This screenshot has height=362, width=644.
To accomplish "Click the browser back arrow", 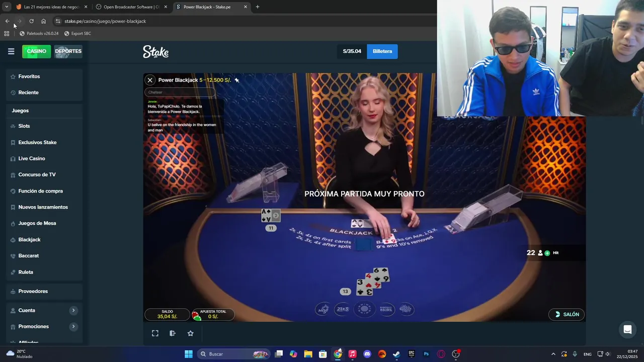I will [7, 21].
